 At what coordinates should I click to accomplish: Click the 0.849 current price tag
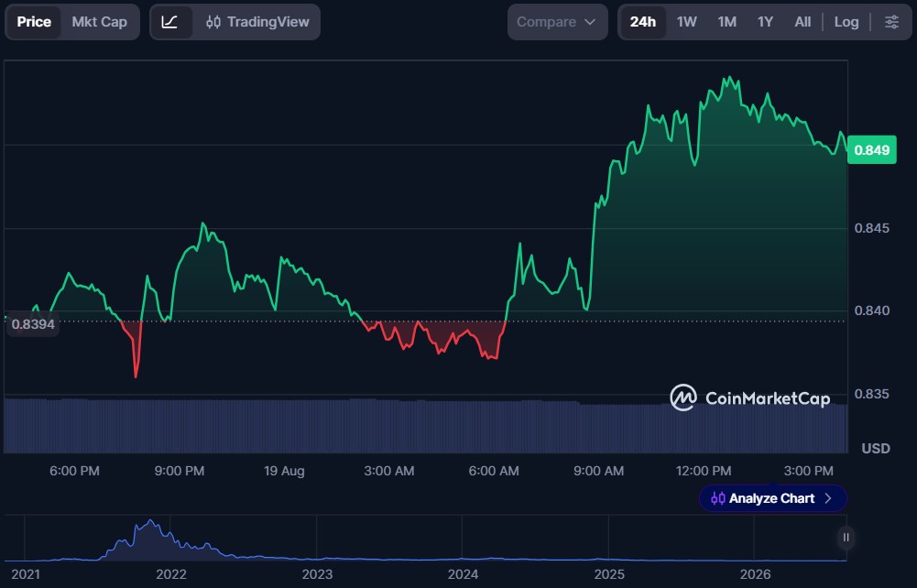(871, 150)
